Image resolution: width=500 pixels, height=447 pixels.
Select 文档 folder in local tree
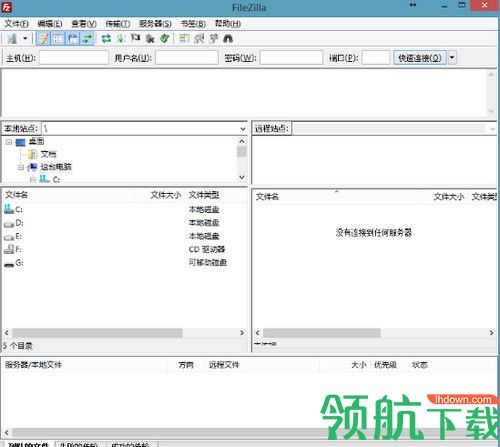tap(48, 154)
